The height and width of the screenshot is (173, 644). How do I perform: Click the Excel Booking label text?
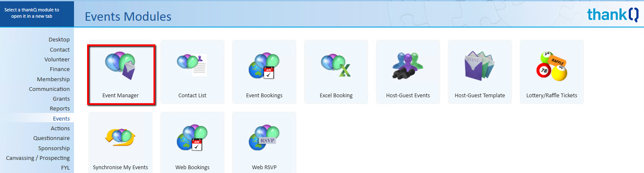pyautogui.click(x=336, y=95)
